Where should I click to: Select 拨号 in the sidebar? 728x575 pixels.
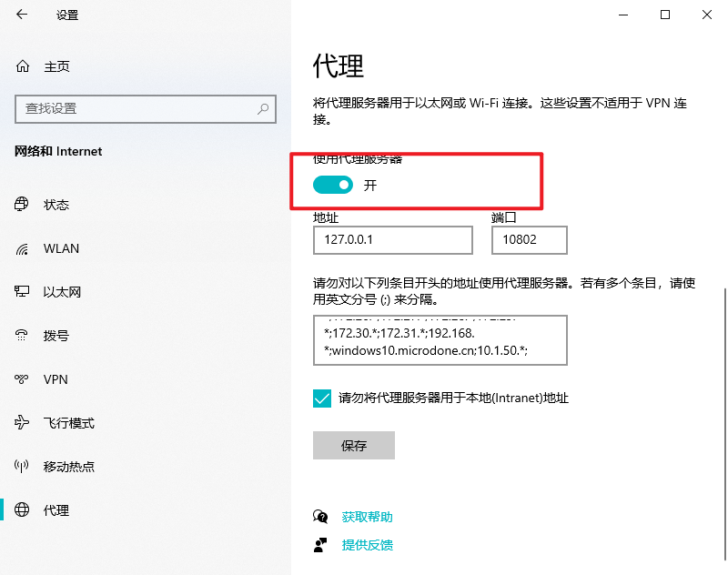click(x=56, y=336)
